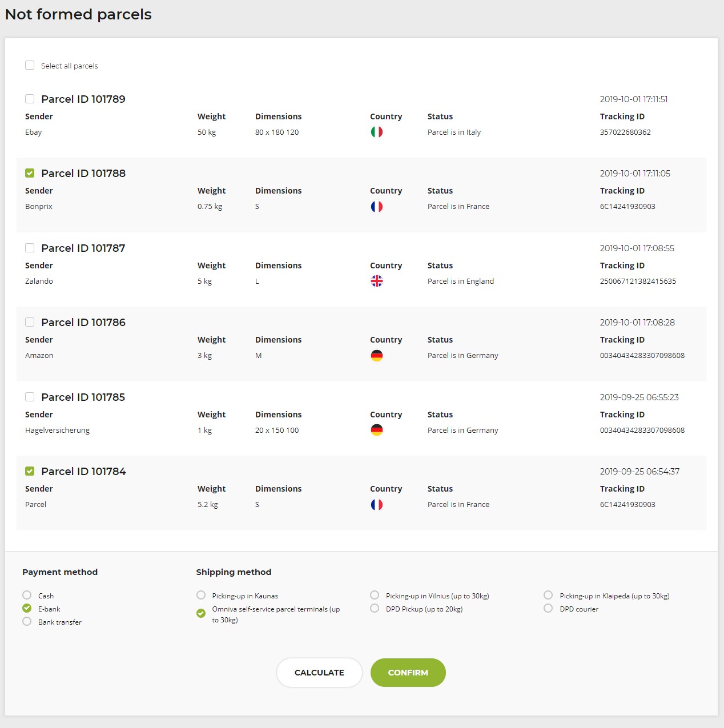Click the France flag icon for parcel 101784
Image resolution: width=724 pixels, height=728 pixels.
click(x=376, y=505)
